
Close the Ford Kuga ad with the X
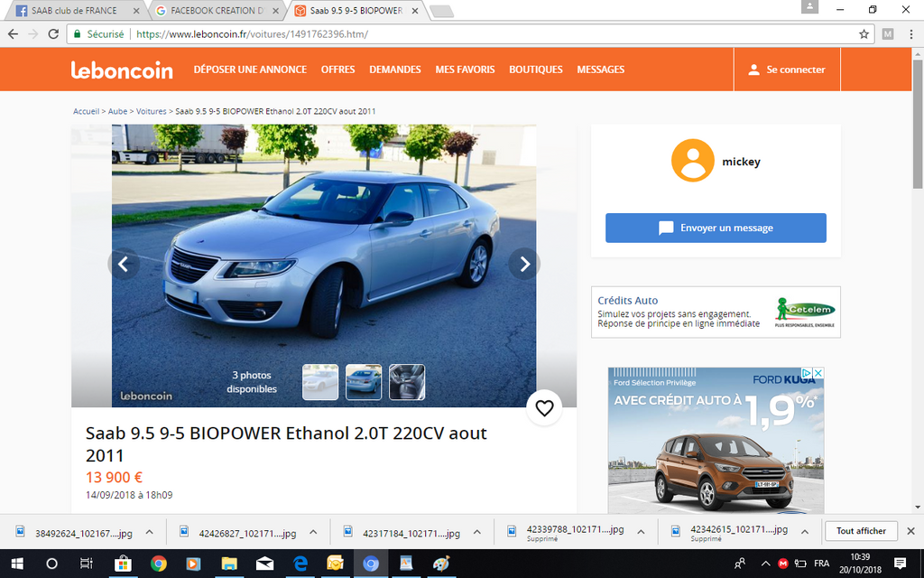(x=818, y=373)
